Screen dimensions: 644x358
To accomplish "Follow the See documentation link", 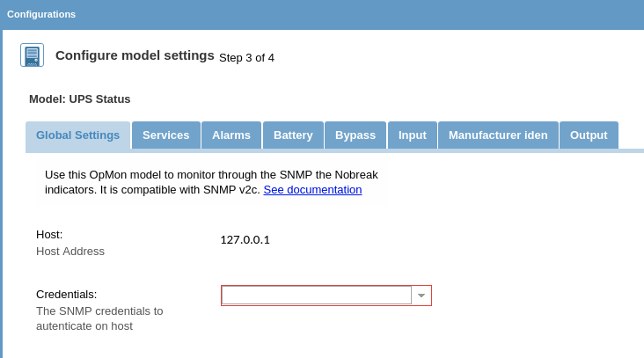I will [312, 190].
